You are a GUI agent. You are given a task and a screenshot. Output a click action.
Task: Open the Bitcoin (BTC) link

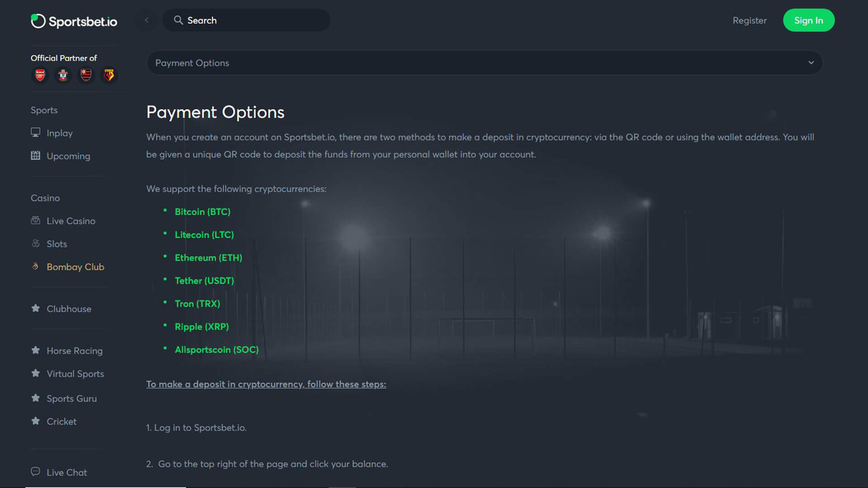click(203, 212)
